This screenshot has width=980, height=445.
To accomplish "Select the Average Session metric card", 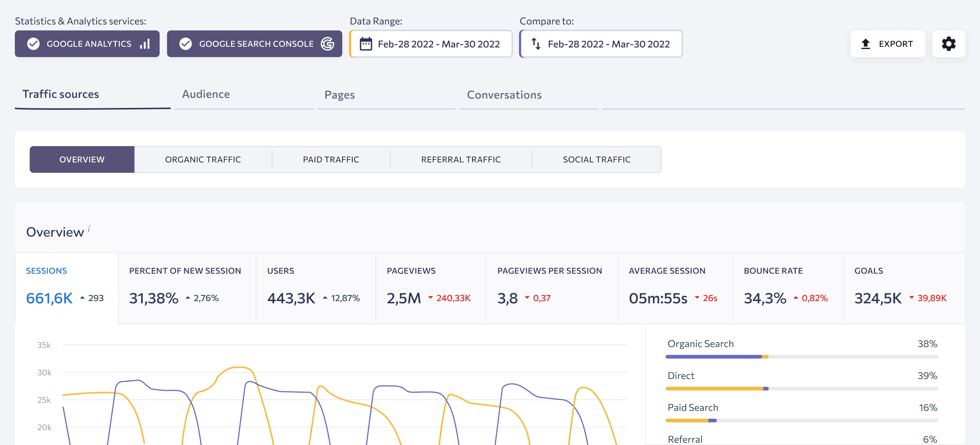I will pyautogui.click(x=675, y=288).
